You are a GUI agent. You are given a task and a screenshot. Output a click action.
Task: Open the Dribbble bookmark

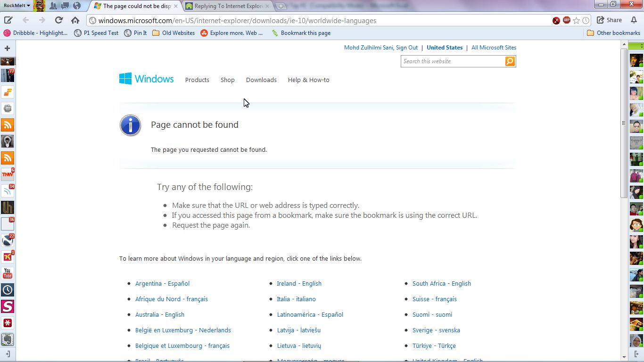pyautogui.click(x=36, y=33)
